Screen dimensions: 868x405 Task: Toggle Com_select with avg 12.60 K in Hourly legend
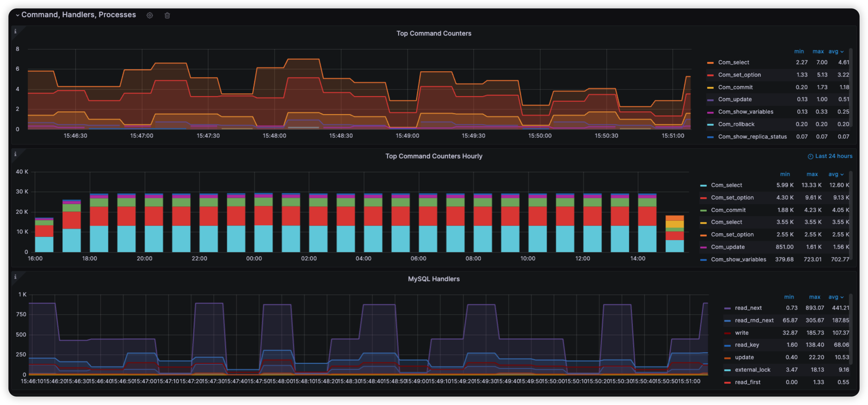coord(726,185)
